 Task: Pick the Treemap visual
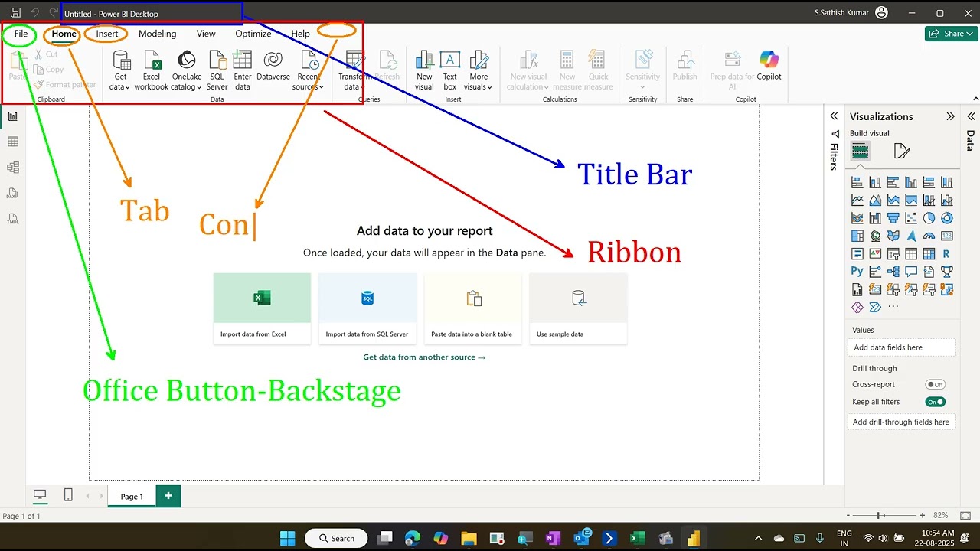(857, 236)
